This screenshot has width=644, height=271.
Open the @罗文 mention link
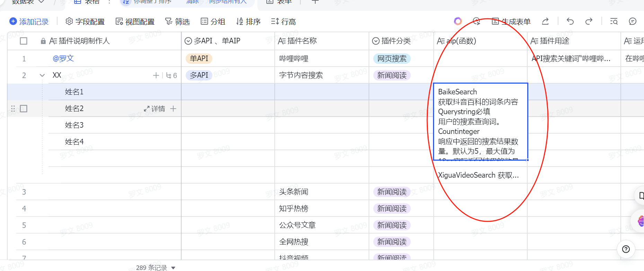click(x=63, y=58)
